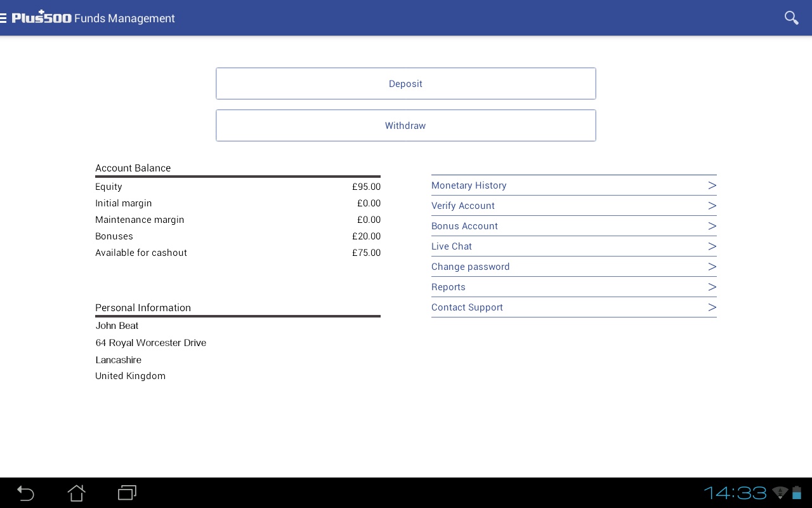
Task: Open Monetary History
Action: point(574,185)
